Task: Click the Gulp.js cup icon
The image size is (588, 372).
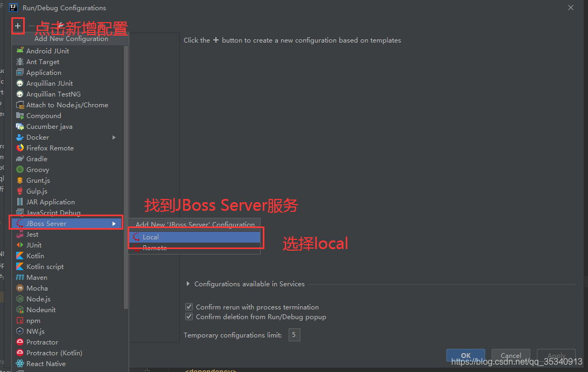Action: 20,191
